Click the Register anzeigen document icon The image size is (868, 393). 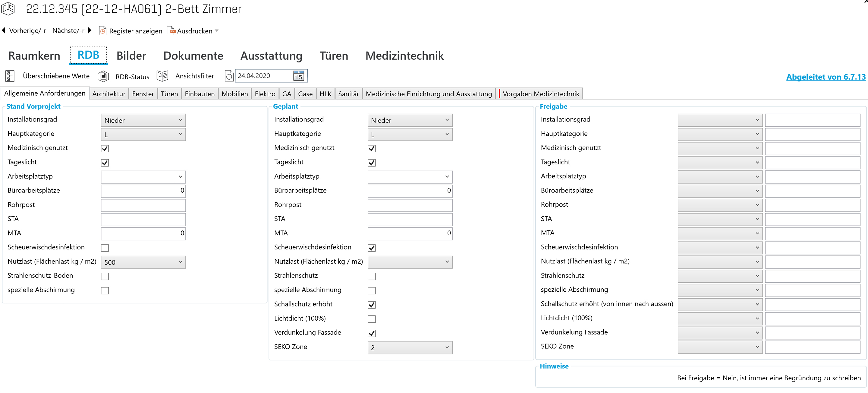102,31
